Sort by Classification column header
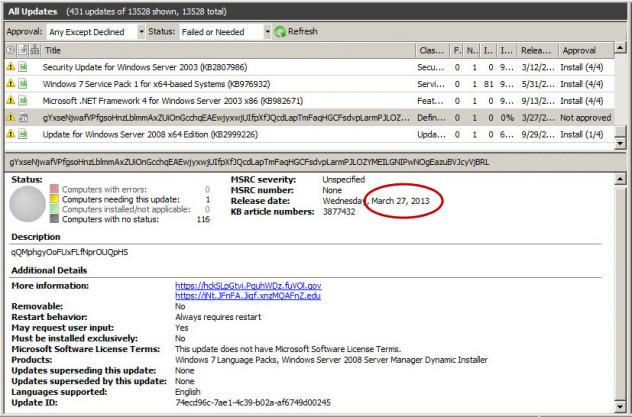The height and width of the screenshot is (417, 632). pyautogui.click(x=430, y=50)
